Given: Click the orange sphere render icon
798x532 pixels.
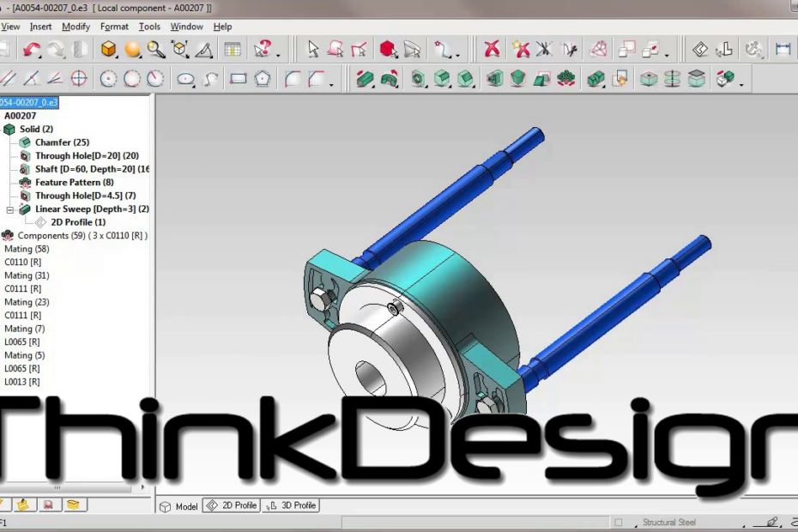Looking at the screenshot, I should coord(132,49).
